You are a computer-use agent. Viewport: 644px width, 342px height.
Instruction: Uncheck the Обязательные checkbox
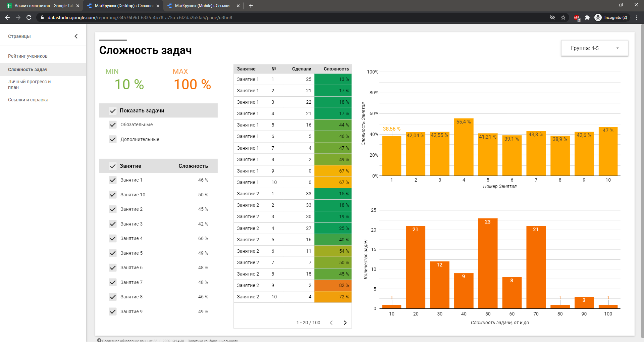(x=113, y=125)
